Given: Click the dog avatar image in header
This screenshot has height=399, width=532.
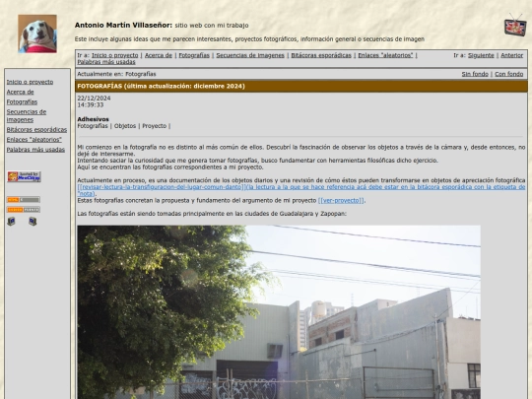Looking at the screenshot, I should click(37, 33).
